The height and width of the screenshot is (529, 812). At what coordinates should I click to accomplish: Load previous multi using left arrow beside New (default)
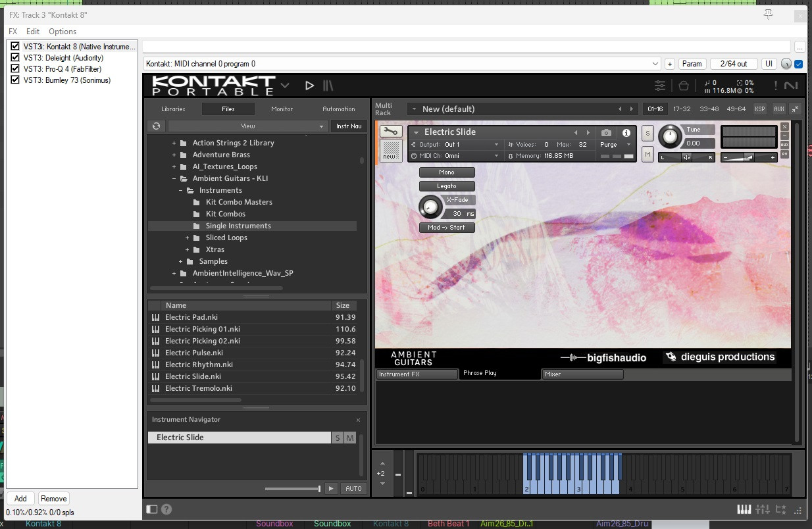(x=620, y=109)
